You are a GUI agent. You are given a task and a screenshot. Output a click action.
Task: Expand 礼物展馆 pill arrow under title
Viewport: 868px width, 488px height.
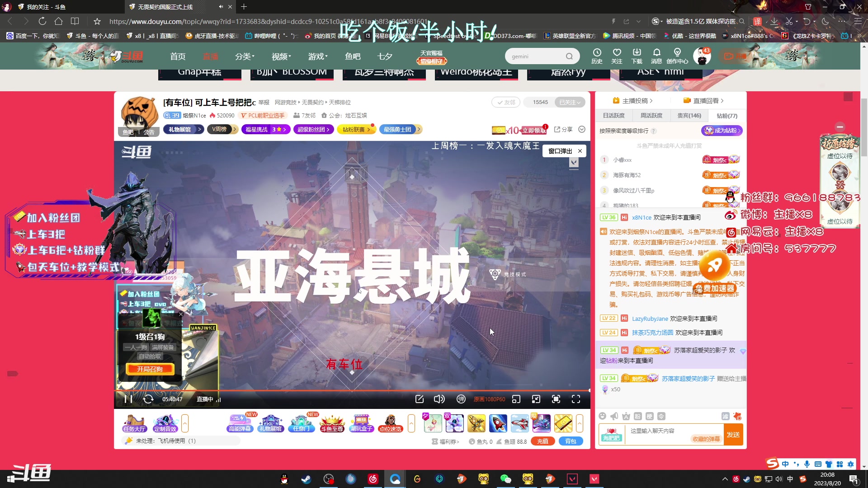tap(199, 130)
